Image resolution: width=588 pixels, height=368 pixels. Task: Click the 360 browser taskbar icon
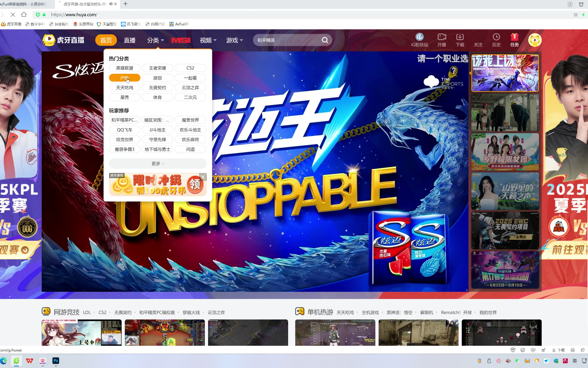click(16, 361)
